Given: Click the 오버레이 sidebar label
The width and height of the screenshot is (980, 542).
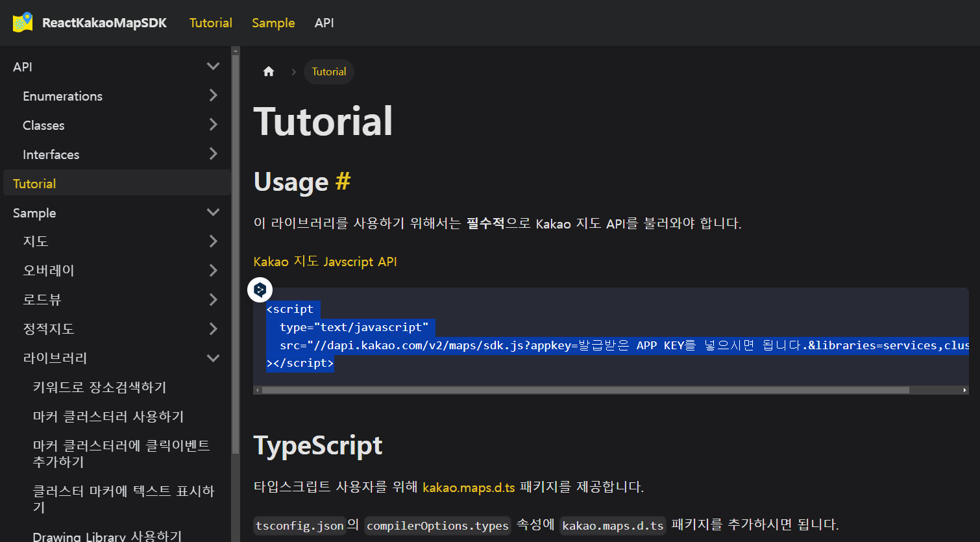Looking at the screenshot, I should tap(49, 270).
